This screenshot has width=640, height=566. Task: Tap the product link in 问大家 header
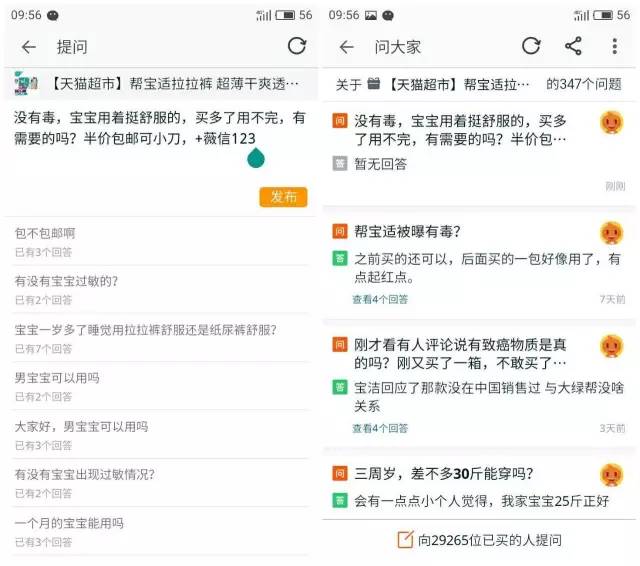coord(457,84)
